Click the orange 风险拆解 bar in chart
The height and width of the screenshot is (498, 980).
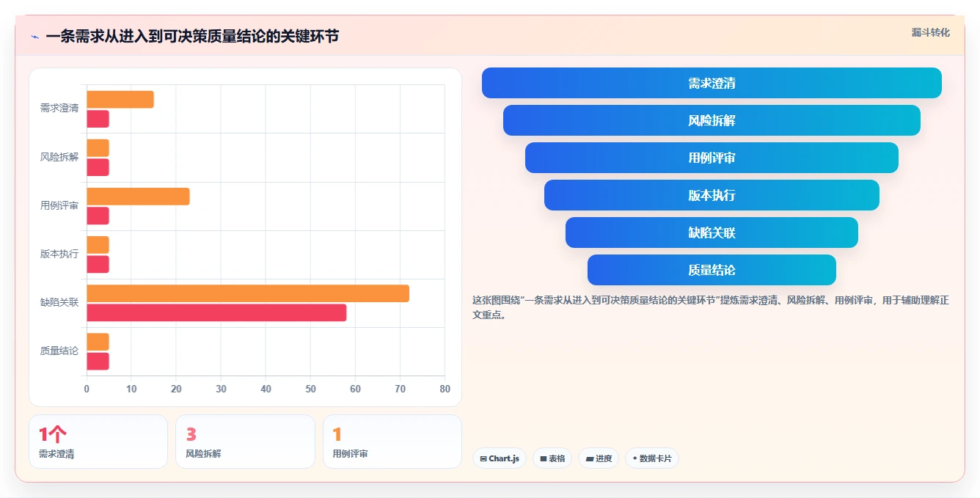point(98,148)
